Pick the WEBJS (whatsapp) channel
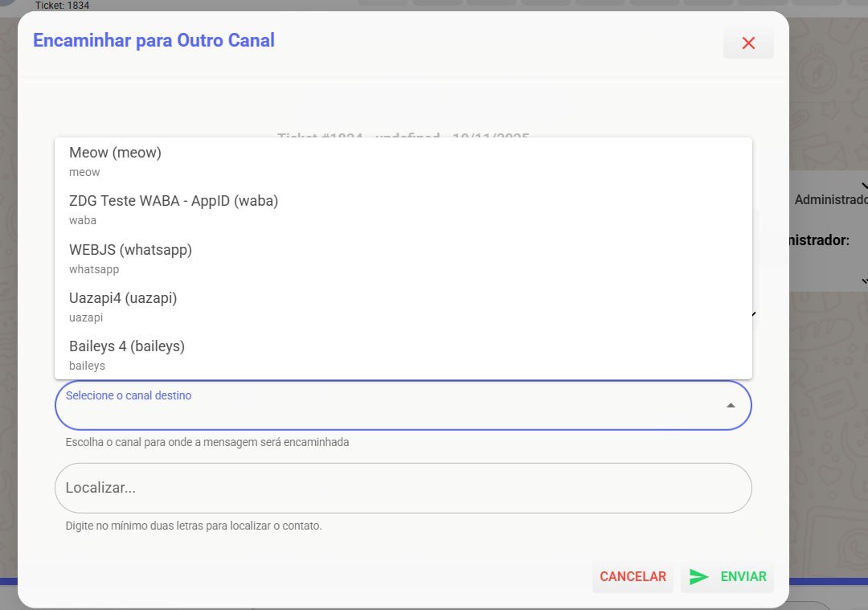The image size is (868, 610). (130, 258)
